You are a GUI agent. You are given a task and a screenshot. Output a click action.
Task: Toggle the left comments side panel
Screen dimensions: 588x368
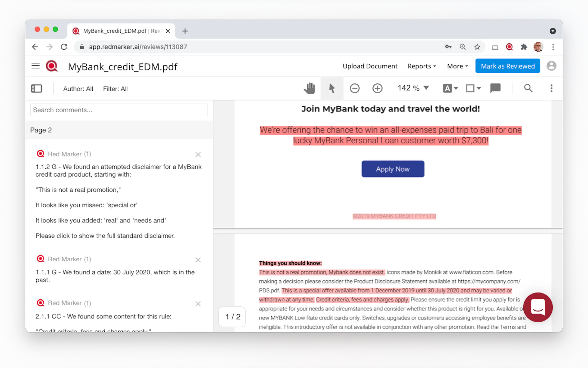[x=37, y=89]
